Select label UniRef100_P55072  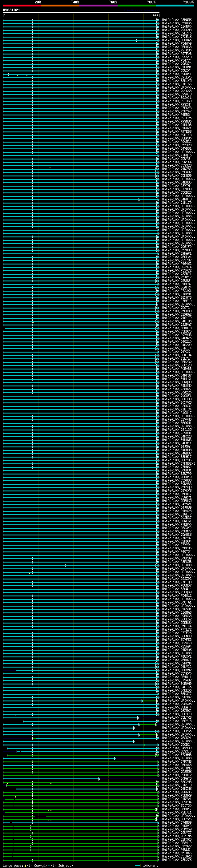(176, 270)
